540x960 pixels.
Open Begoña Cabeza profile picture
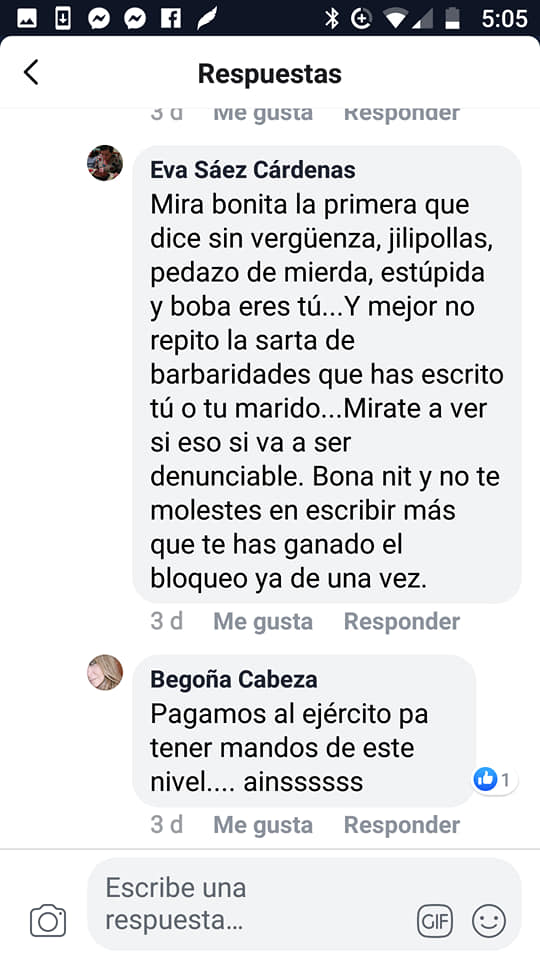105,672
